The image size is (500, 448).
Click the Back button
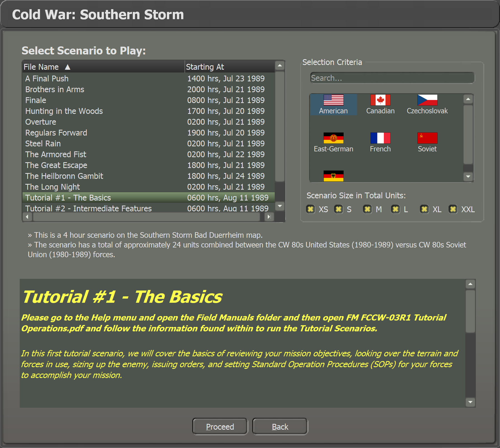point(280,426)
